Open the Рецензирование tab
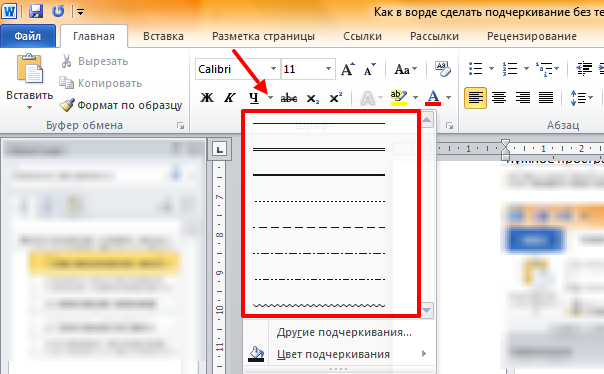This screenshot has height=374, width=604. 532,36
